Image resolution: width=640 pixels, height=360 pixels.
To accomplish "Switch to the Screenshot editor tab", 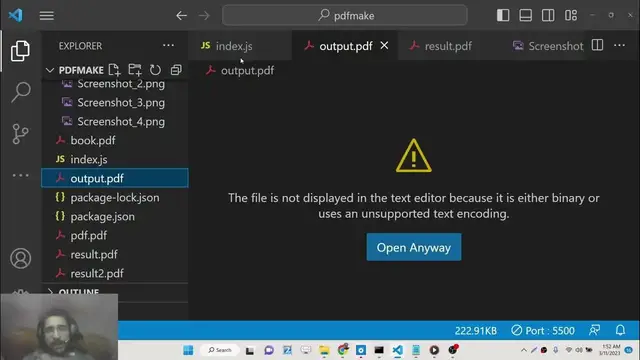I will click(x=547, y=46).
